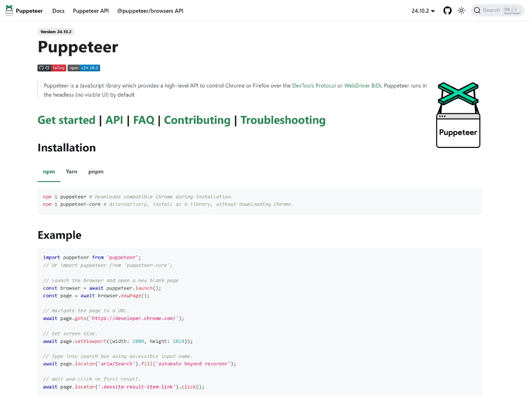Open the Puppeteer API nav link

91,11
